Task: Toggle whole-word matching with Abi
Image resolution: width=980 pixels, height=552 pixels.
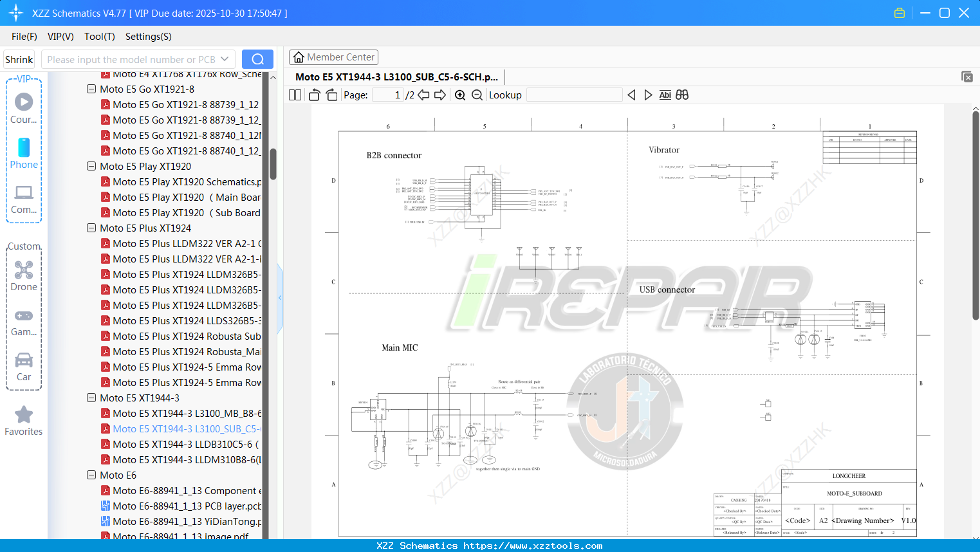Action: point(665,95)
